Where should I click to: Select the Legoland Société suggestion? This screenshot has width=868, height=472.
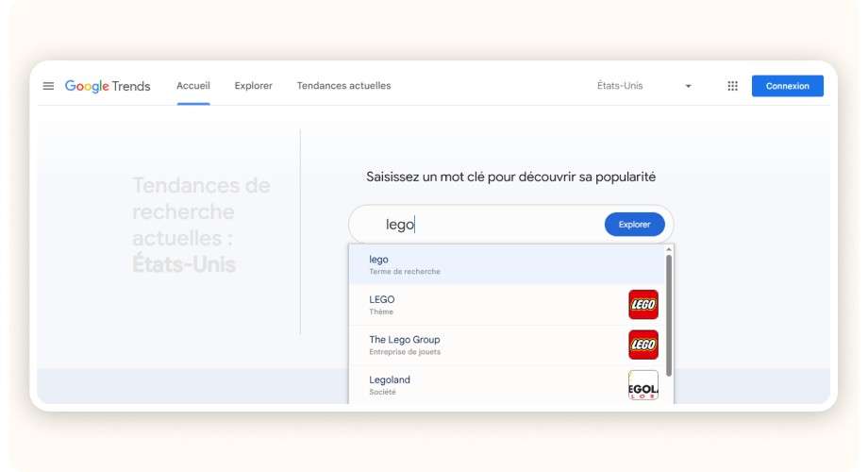click(x=506, y=385)
